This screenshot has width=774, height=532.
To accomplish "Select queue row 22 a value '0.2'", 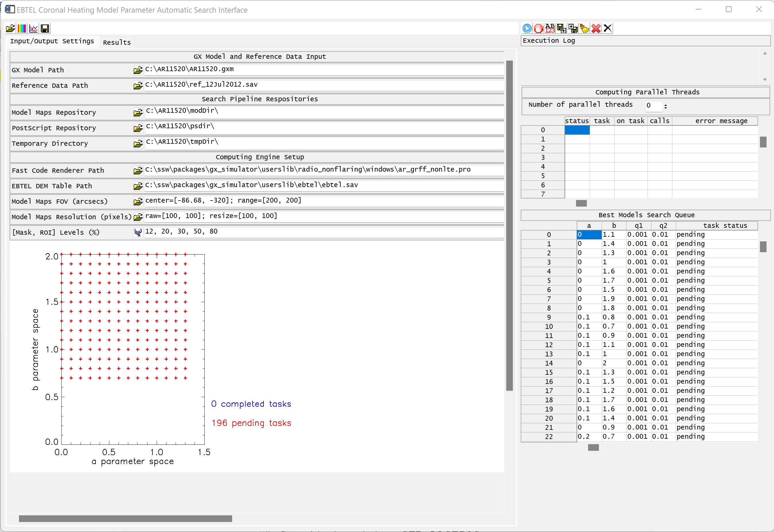I will 589,437.
